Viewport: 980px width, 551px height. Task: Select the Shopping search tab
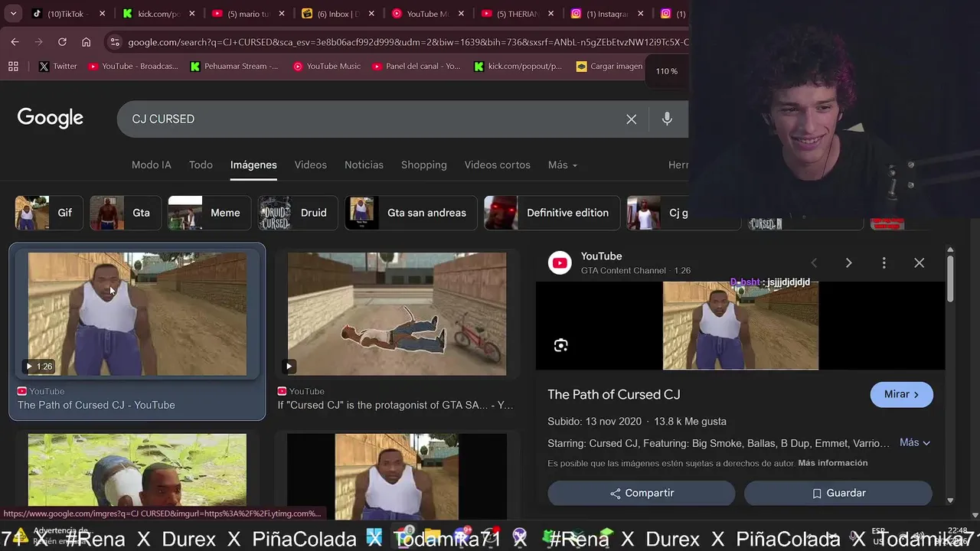click(423, 165)
